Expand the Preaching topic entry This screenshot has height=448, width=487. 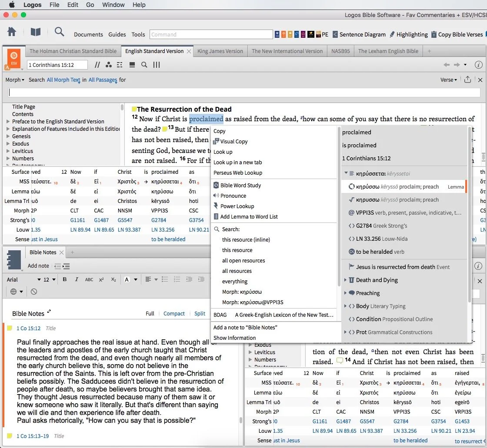[x=345, y=293]
